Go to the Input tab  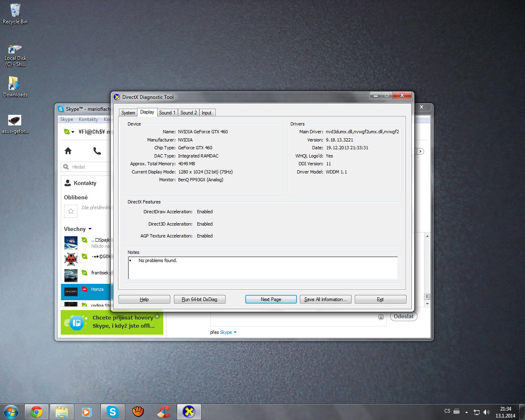[207, 113]
